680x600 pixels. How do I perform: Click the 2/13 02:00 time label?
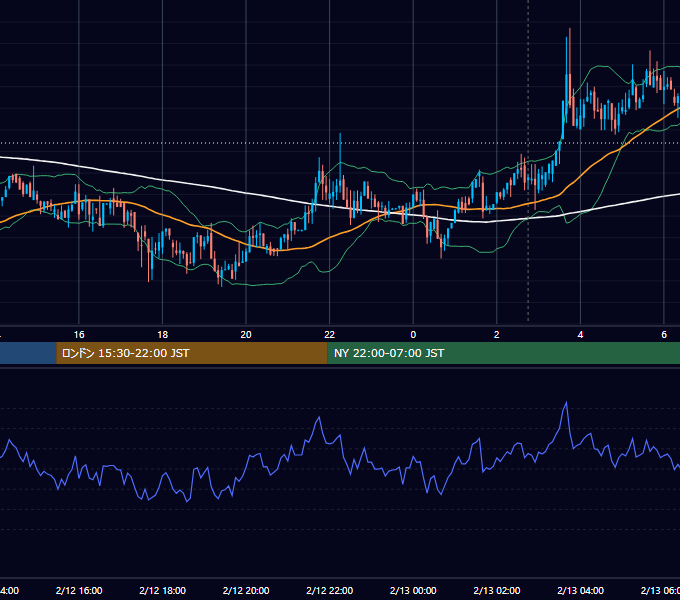(x=497, y=590)
